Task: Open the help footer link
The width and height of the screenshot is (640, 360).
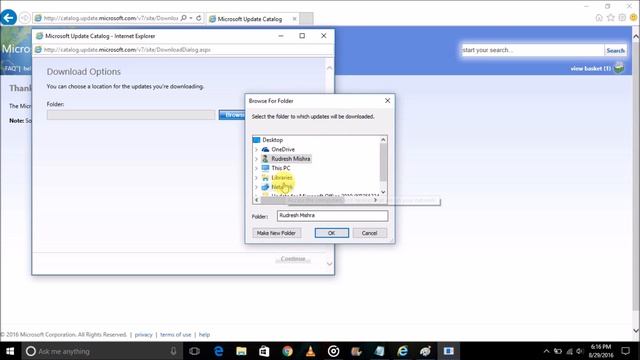Action: [204, 335]
